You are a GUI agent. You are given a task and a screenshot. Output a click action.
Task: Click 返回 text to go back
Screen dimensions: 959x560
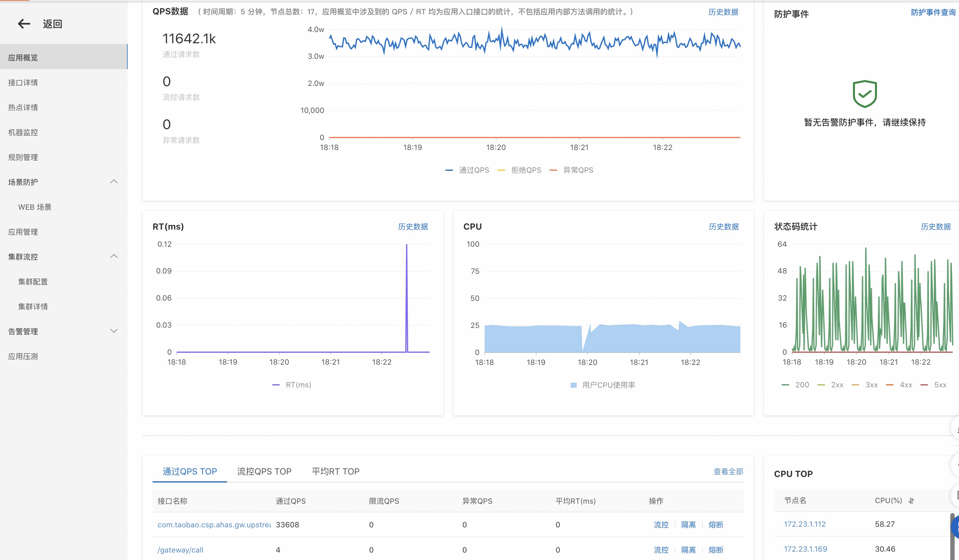tap(53, 24)
